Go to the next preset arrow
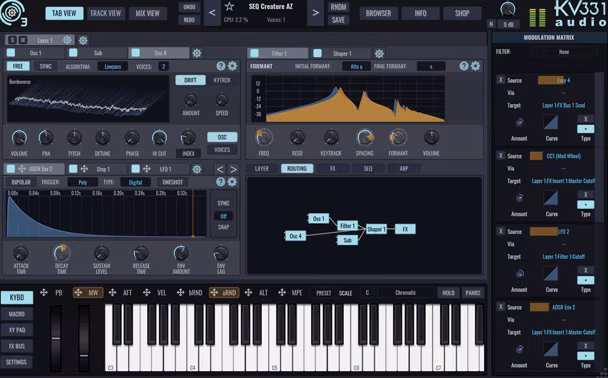This screenshot has height=378, width=608. (x=316, y=13)
